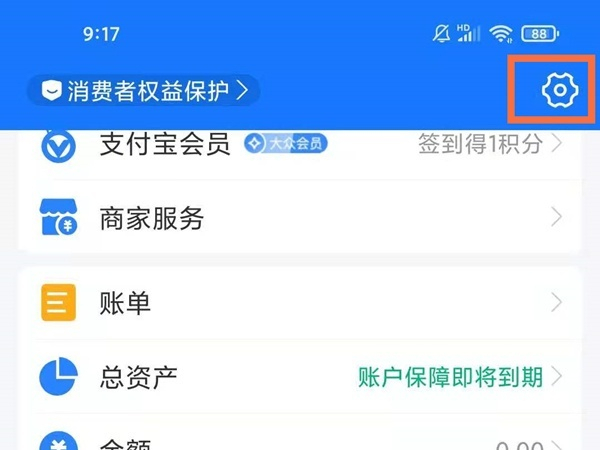Open the 支付宝会员 menu entry

tap(300, 145)
